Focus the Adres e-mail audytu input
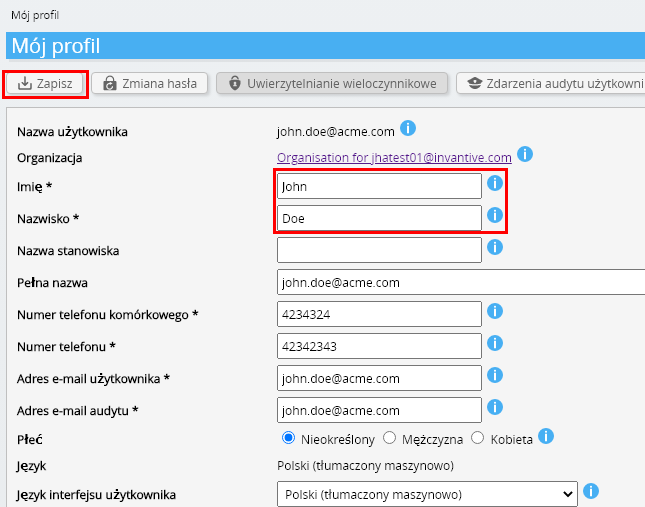 [379, 410]
